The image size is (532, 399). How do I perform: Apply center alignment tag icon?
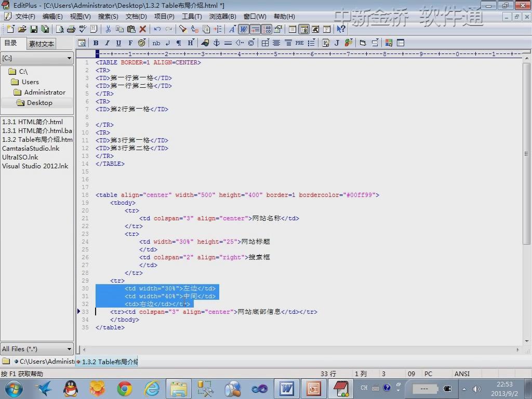pos(276,43)
